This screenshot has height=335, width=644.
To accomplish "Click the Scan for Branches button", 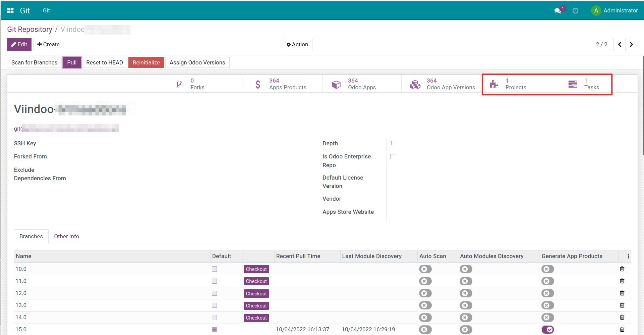I will (34, 62).
